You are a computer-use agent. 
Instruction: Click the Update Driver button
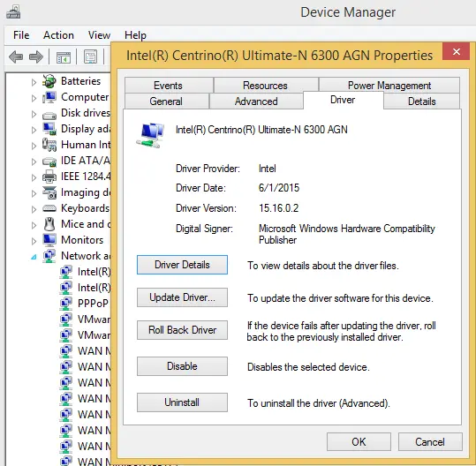[x=182, y=297]
